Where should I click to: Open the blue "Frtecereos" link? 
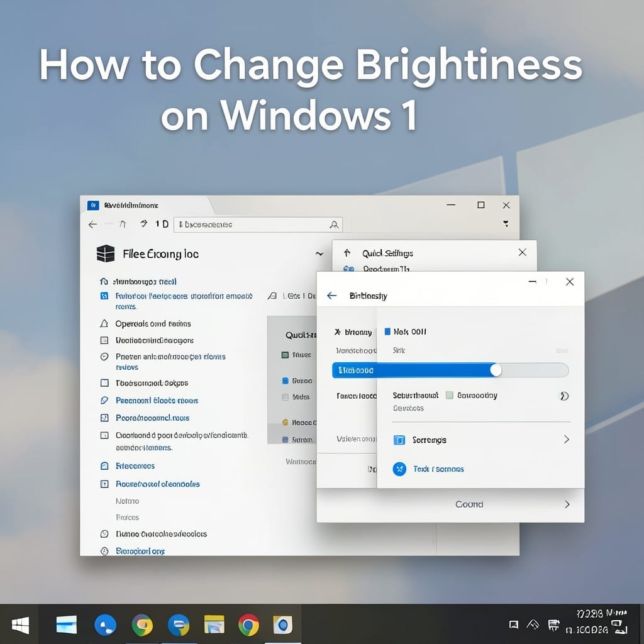coord(128,466)
